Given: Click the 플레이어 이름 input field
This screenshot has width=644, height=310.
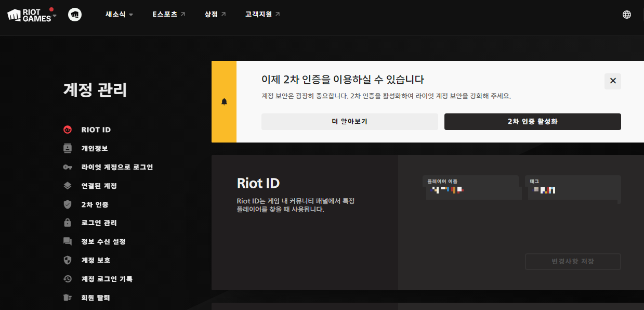Looking at the screenshot, I should [x=472, y=188].
